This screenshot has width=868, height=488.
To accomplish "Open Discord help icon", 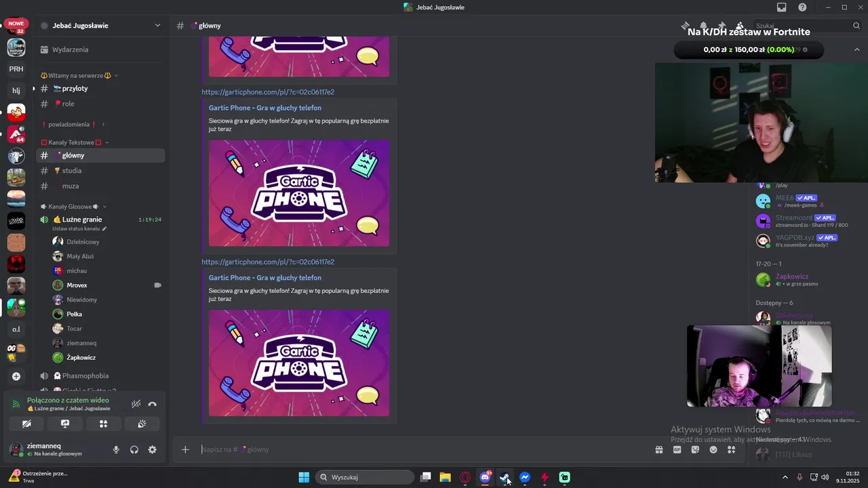I will pos(802,7).
